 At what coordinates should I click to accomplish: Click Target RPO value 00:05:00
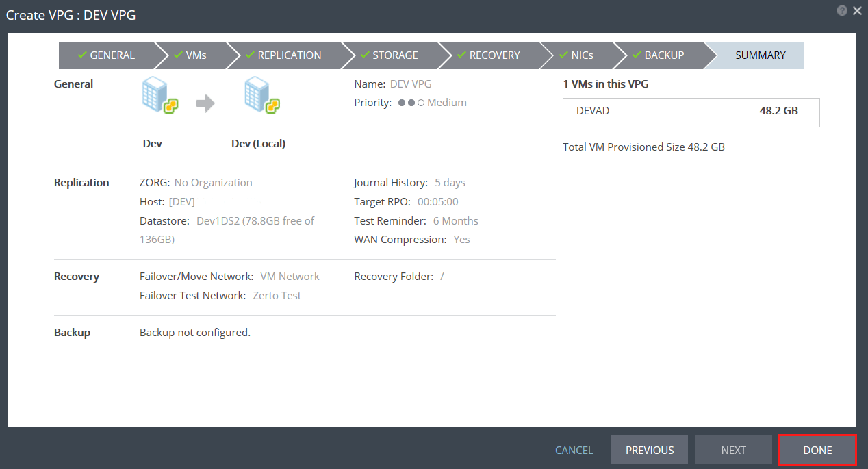[438, 202]
